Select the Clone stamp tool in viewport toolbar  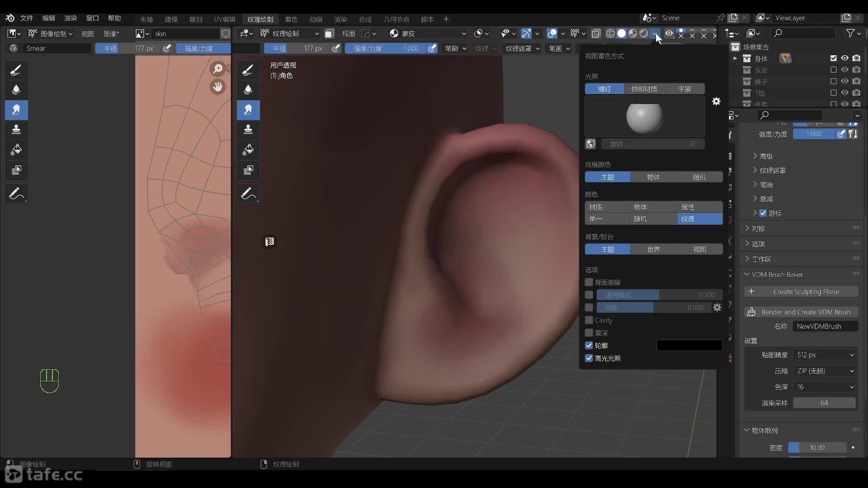pyautogui.click(x=248, y=130)
